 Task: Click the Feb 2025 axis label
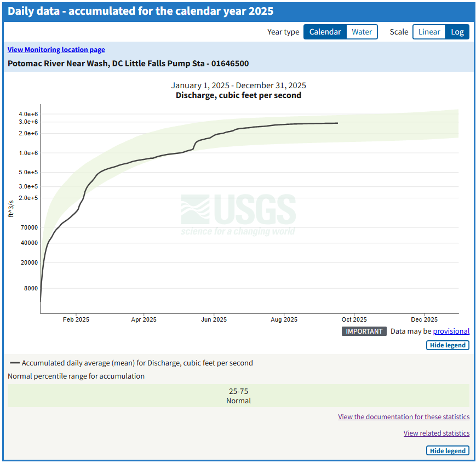76,319
